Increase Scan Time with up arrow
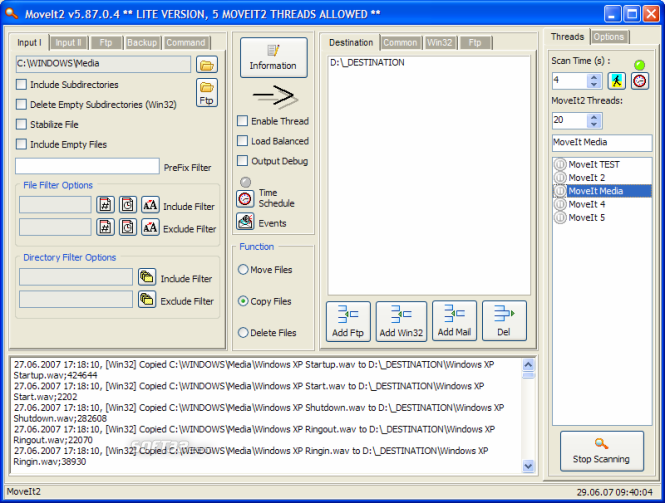This screenshot has height=503, width=665. pos(594,77)
